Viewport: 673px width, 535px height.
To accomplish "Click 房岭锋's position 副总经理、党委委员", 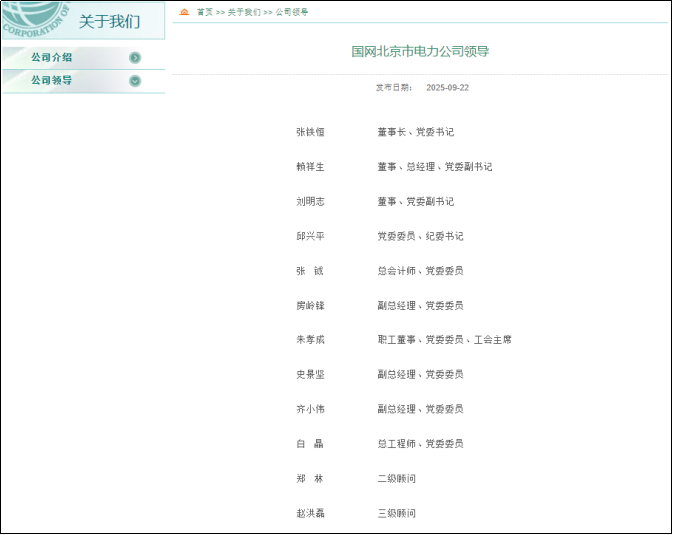I will (421, 306).
